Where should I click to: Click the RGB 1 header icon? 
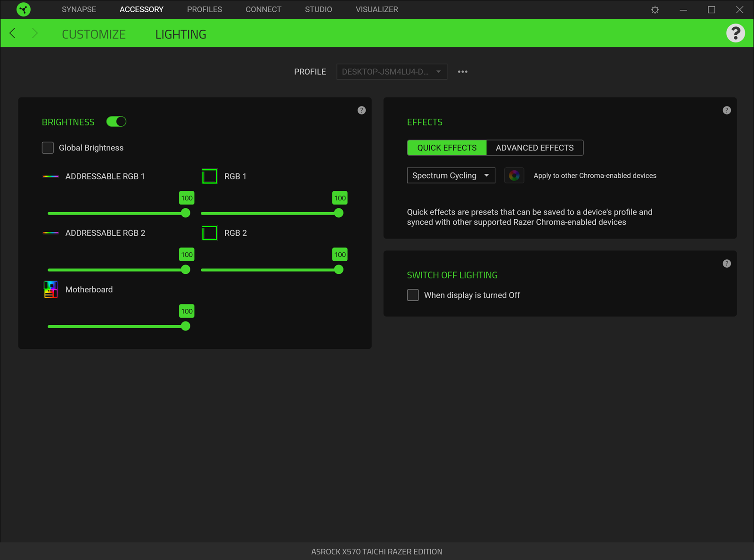pos(210,176)
